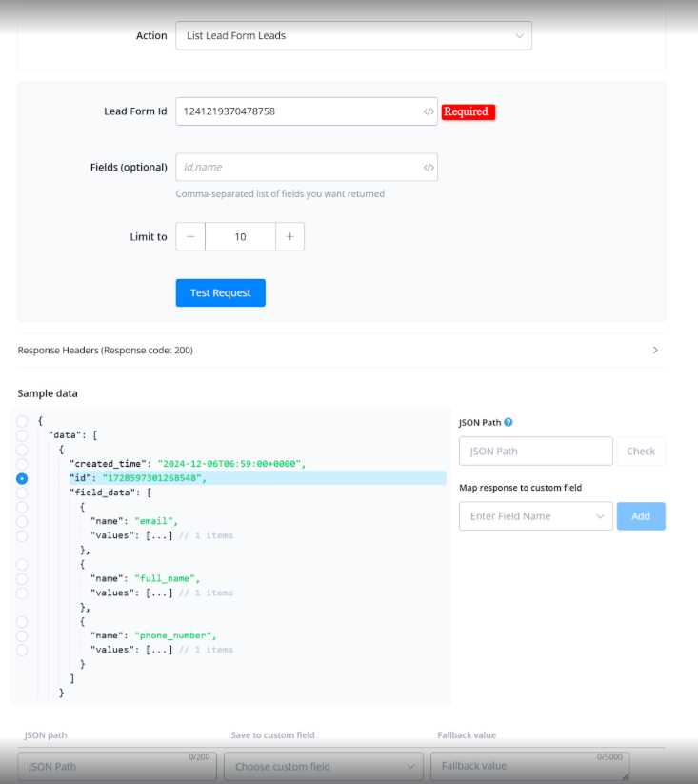Viewport: 698px width, 784px height.
Task: Expand the Response Headers section
Action: [655, 351]
